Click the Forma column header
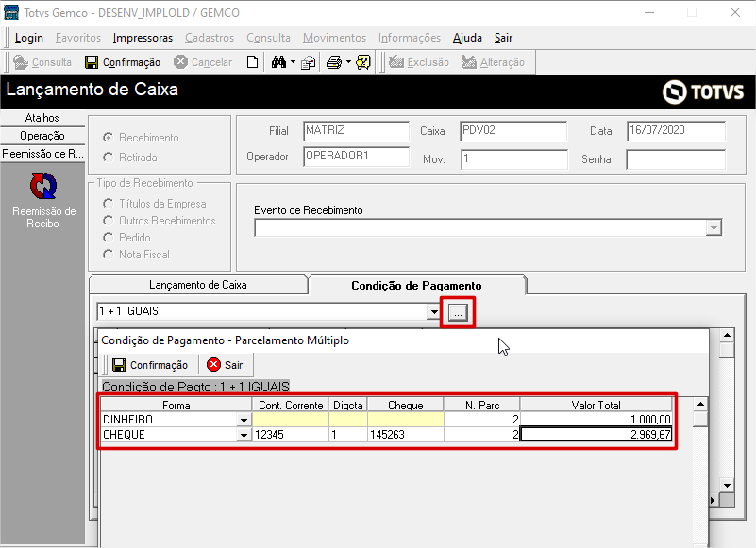The height and width of the screenshot is (548, 756). tap(176, 405)
